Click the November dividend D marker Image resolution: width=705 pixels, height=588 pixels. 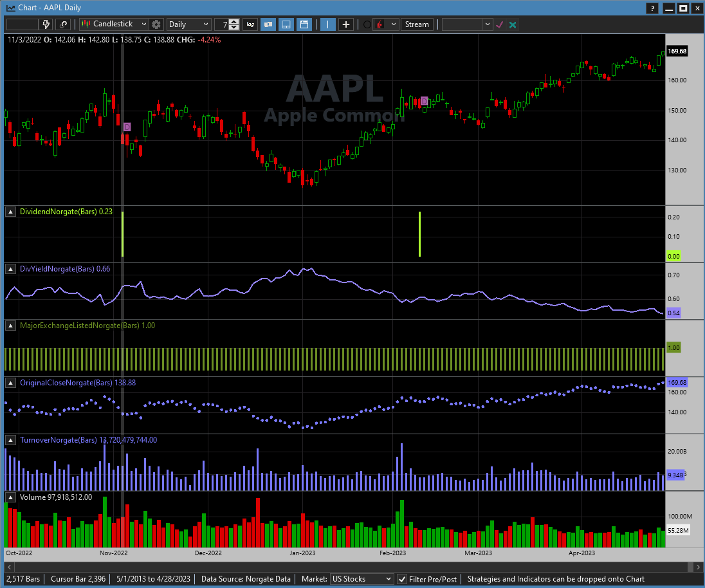point(127,127)
